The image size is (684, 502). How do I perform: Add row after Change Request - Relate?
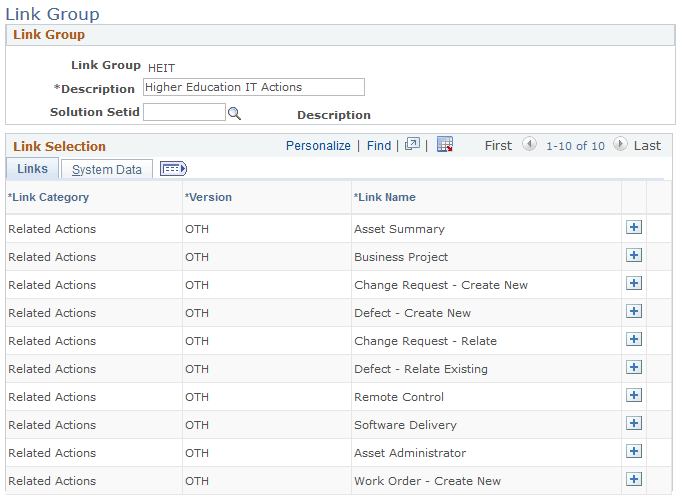point(634,339)
